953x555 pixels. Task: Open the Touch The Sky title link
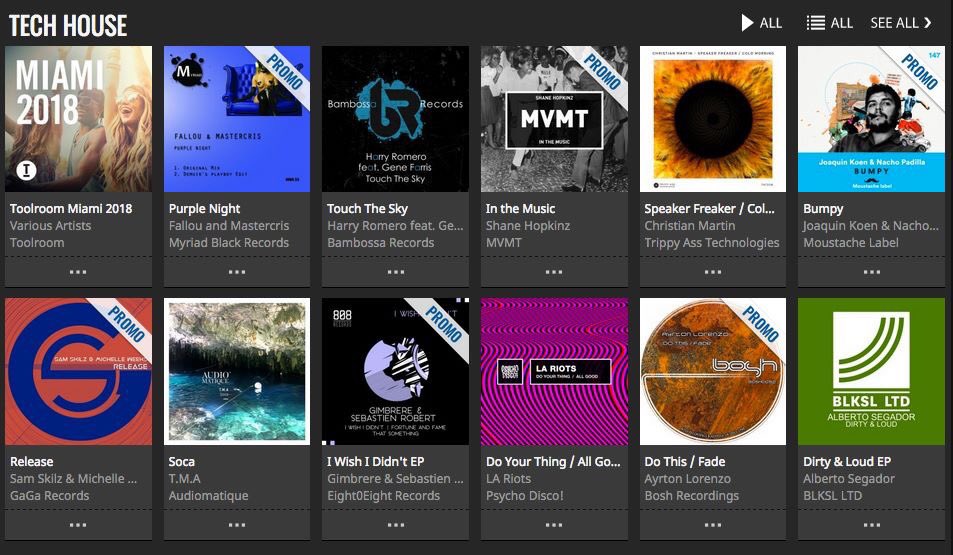coord(367,209)
